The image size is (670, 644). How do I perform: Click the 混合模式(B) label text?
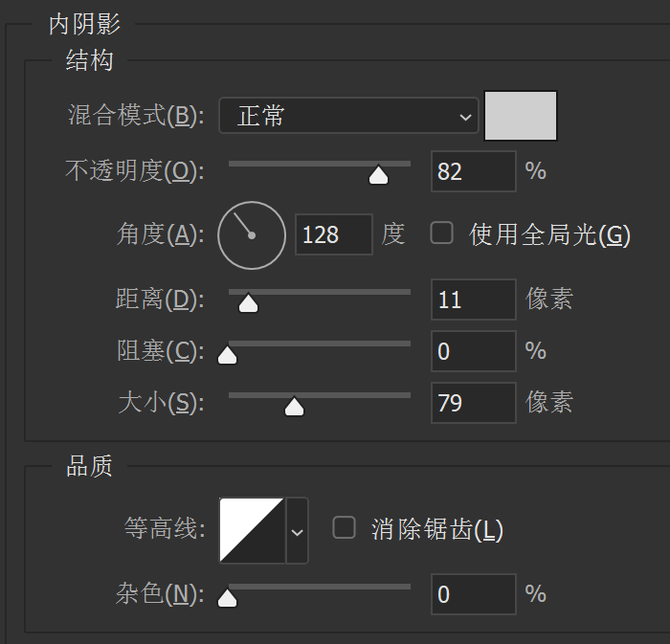pyautogui.click(x=137, y=117)
